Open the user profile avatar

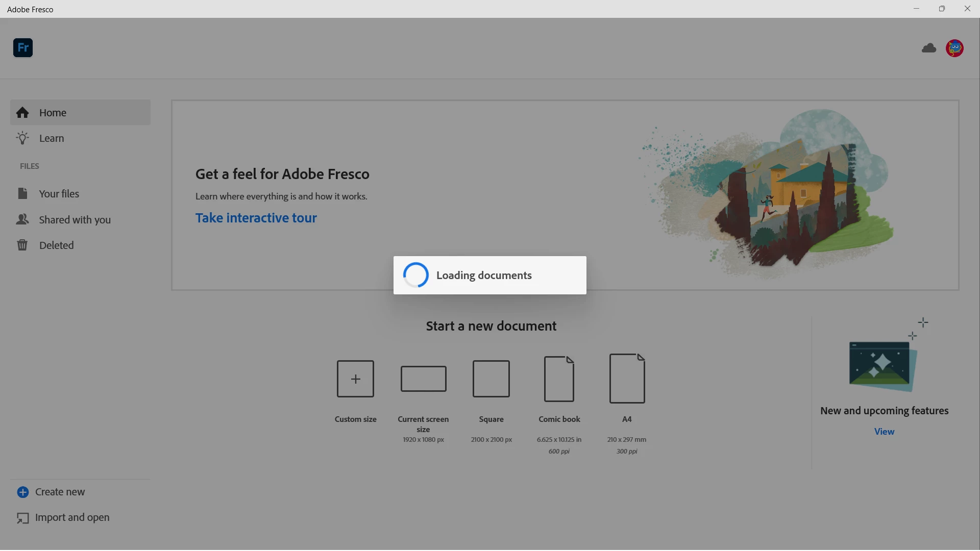[954, 48]
